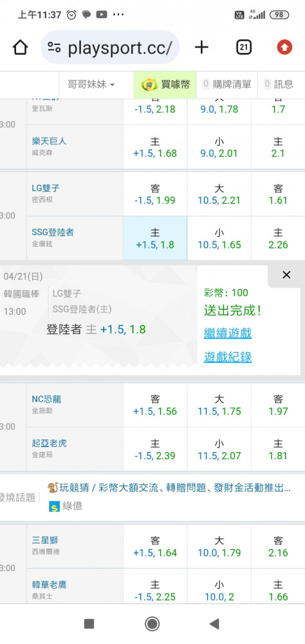Open the 訊息 tab

tap(281, 84)
